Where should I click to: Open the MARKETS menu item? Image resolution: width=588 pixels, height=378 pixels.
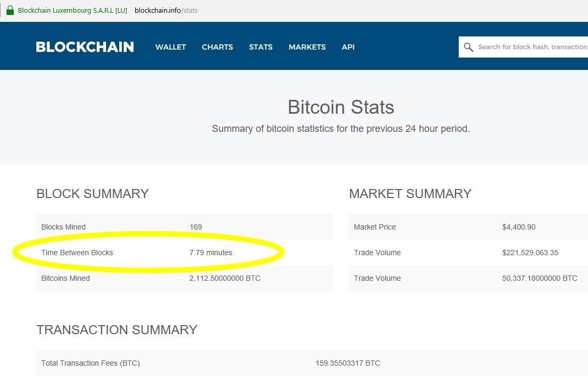[307, 47]
